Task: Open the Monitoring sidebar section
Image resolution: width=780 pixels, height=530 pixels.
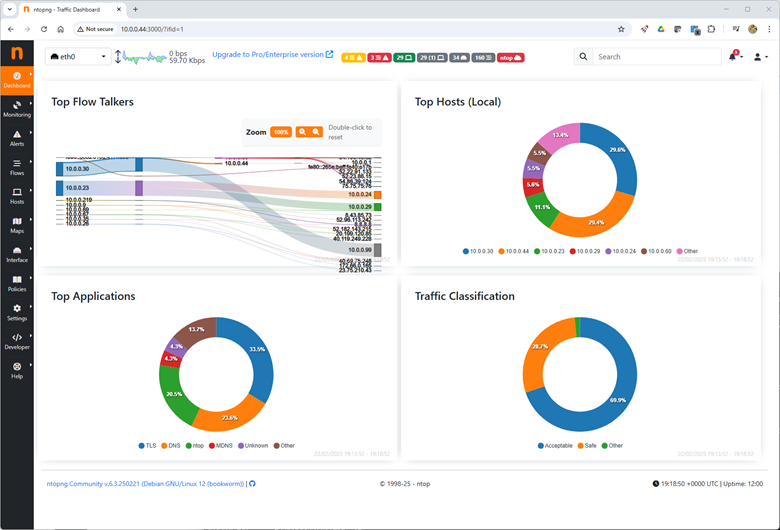Action: (x=17, y=109)
